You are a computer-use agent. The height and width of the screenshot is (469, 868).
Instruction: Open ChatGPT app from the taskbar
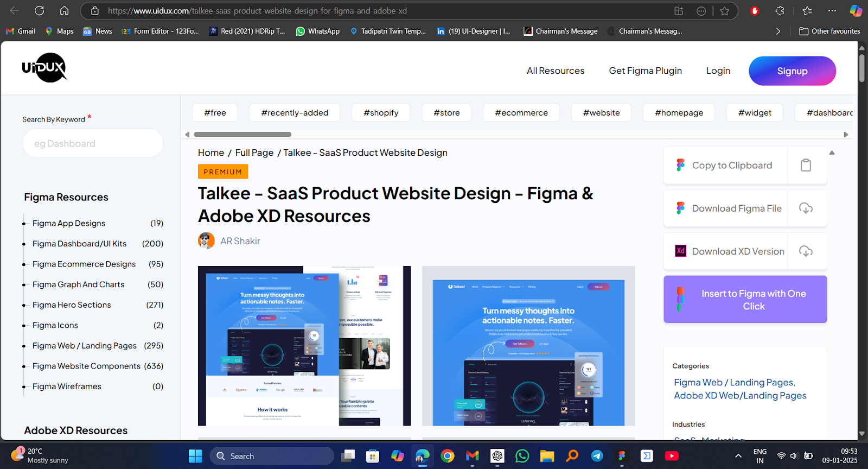tap(497, 456)
